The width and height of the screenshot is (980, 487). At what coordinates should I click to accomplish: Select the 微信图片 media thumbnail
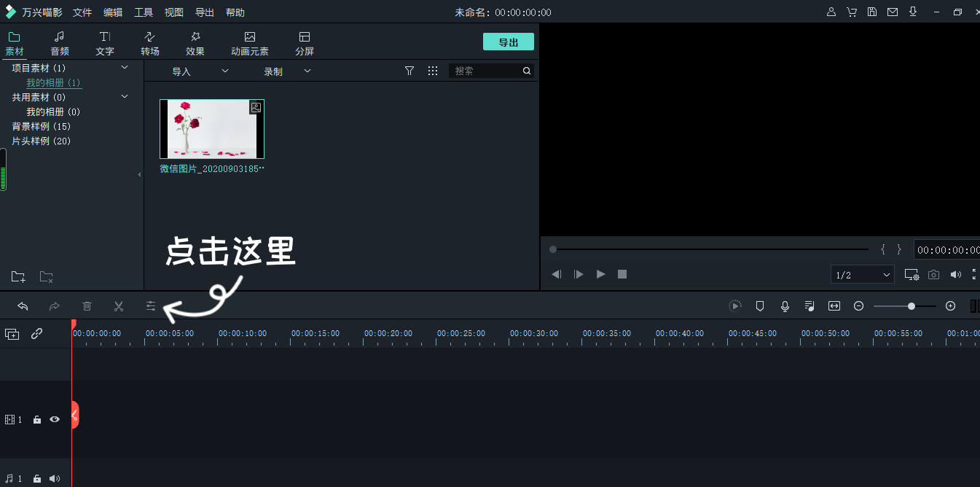pos(211,129)
